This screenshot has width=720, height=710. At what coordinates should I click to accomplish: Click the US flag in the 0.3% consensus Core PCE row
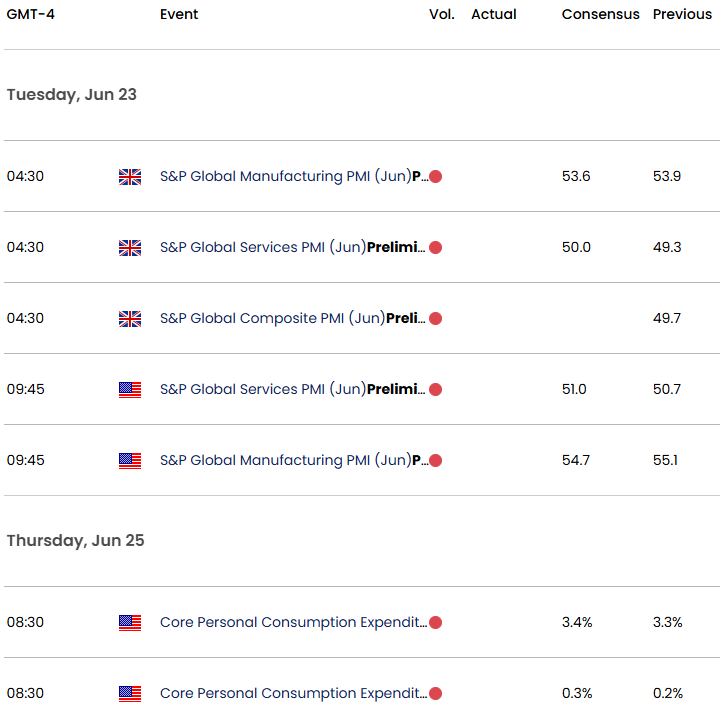click(130, 694)
